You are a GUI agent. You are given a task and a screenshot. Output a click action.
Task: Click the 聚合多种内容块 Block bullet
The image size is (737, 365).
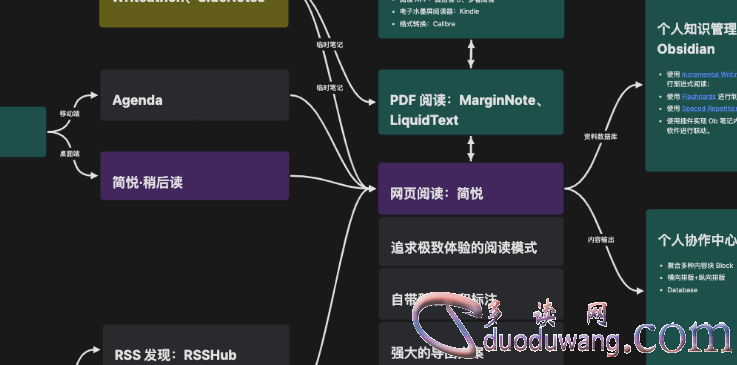[700, 265]
